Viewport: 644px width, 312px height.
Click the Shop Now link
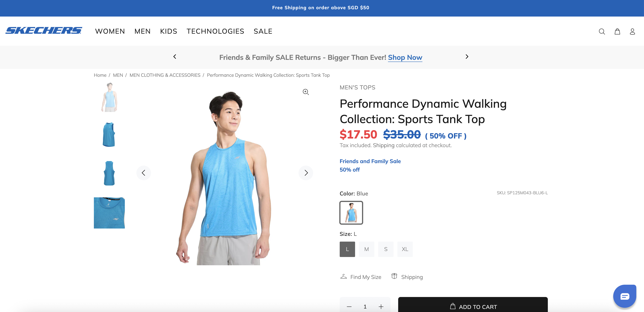(405, 58)
